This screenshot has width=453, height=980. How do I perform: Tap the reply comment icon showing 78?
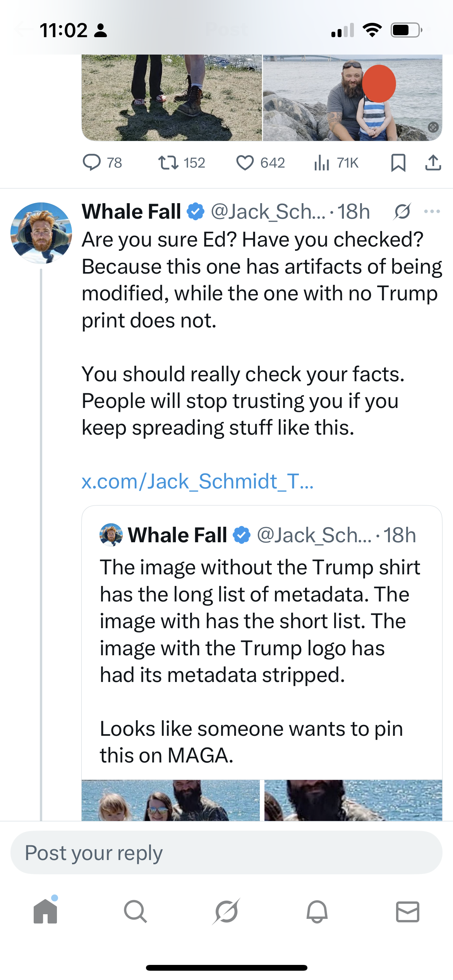92,163
